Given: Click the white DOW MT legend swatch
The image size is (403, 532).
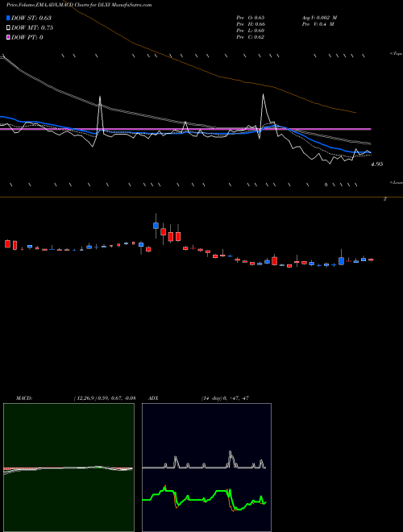Looking at the screenshot, I should [9, 28].
